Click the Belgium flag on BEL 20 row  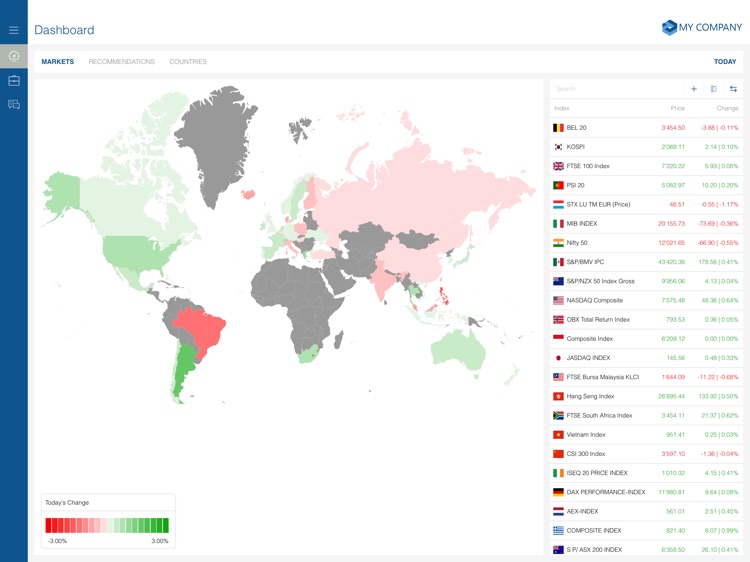tap(558, 128)
